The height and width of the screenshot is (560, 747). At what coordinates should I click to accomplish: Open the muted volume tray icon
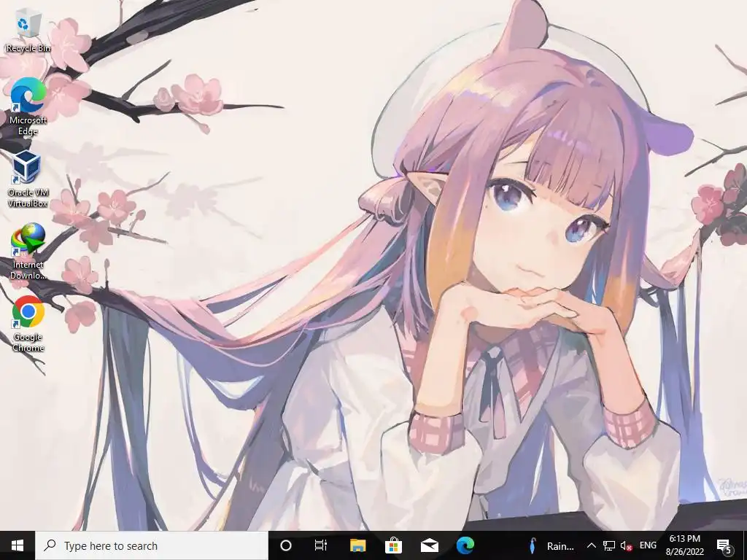(x=626, y=545)
